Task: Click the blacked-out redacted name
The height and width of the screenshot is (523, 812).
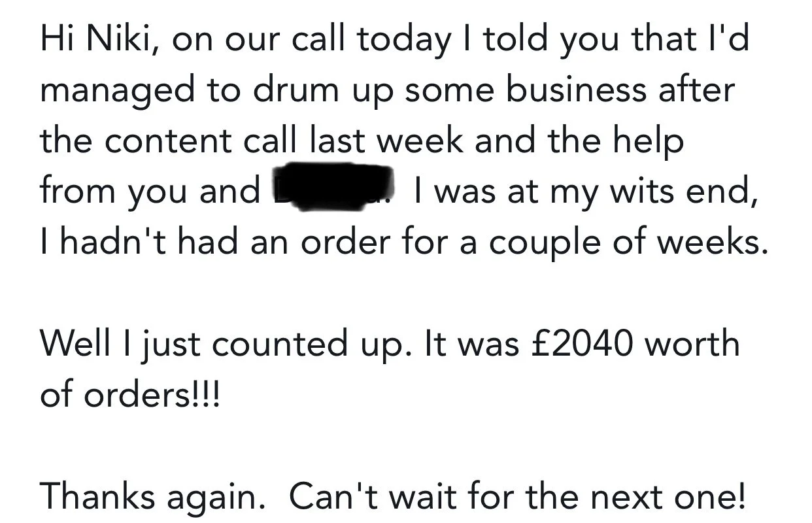Action: [x=333, y=189]
